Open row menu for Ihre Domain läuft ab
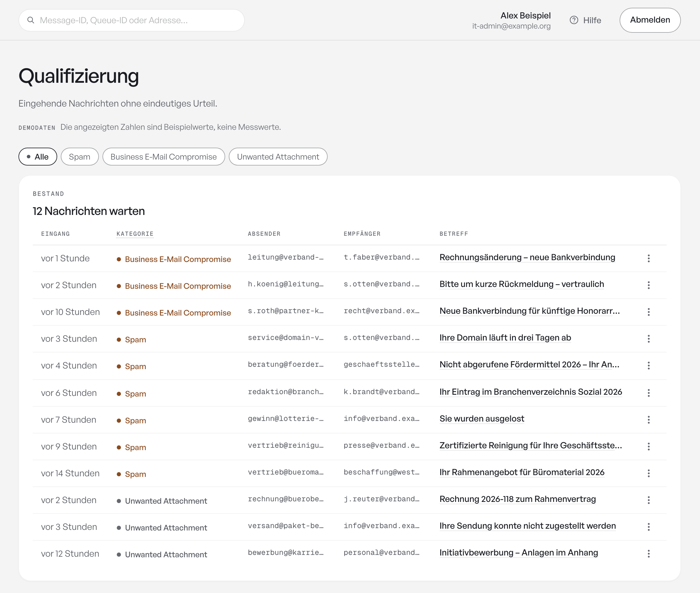 click(x=648, y=338)
